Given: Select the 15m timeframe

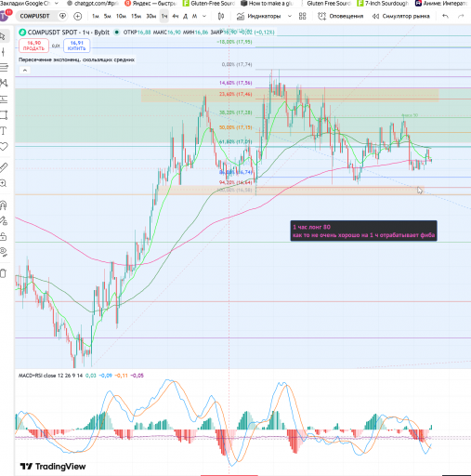Looking at the screenshot, I should pos(136,16).
